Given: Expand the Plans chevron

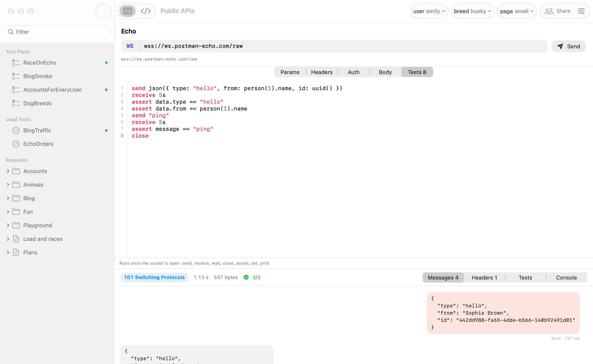Looking at the screenshot, I should pos(8,252).
